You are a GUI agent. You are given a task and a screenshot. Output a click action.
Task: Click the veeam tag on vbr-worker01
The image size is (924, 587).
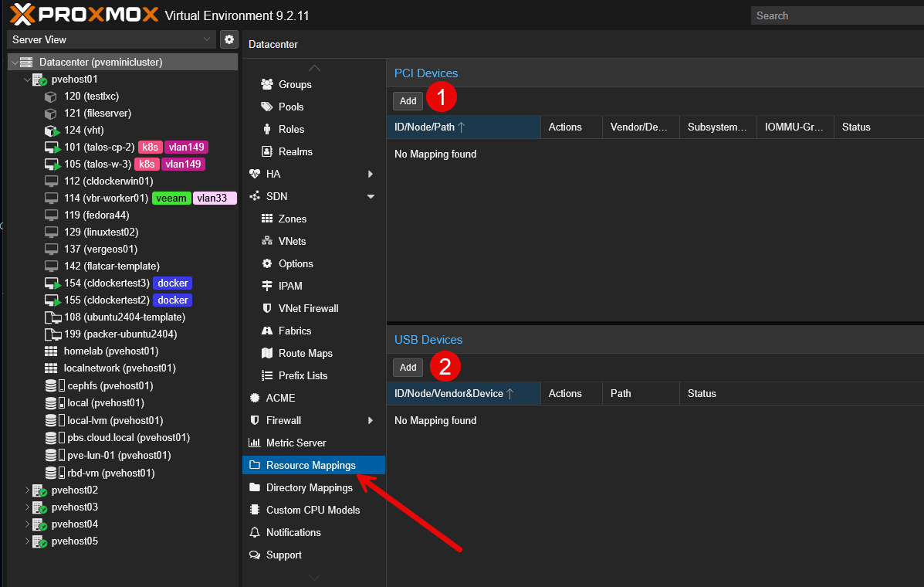point(171,198)
